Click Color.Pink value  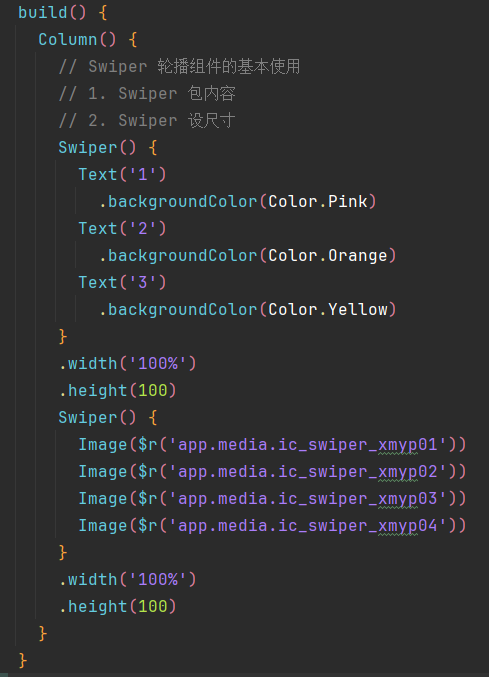(x=318, y=202)
